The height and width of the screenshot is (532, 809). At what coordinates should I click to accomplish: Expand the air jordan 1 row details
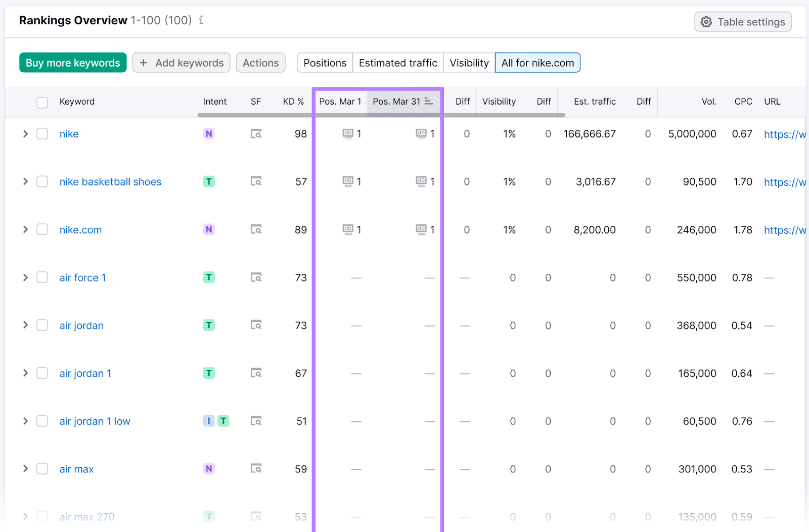point(25,373)
